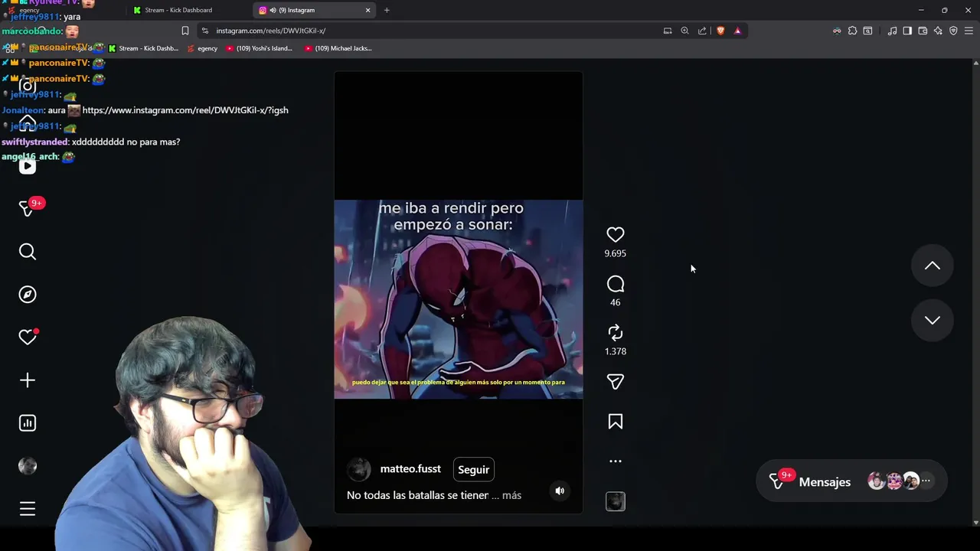Viewport: 980px width, 551px height.
Task: Open the reel's audio track thumbnail
Action: 616,501
